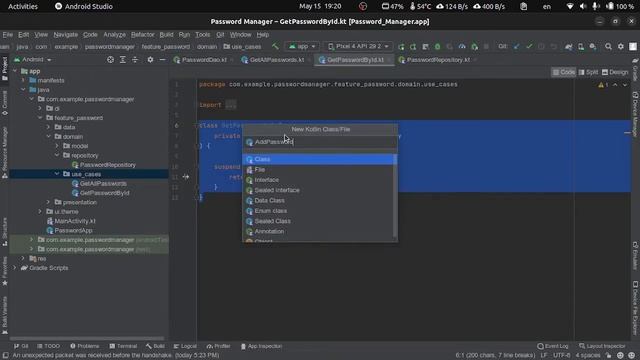Open the File menu
Viewport: 640px width, 360px height.
coord(8,35)
